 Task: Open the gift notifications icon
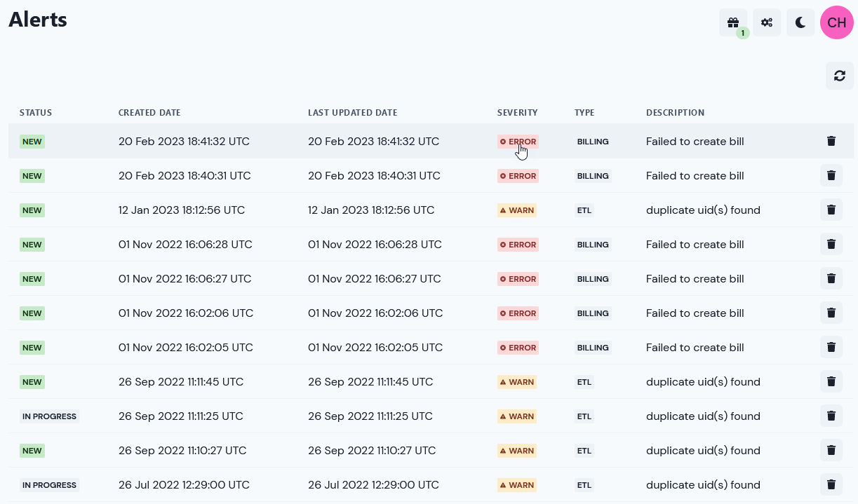click(x=733, y=22)
